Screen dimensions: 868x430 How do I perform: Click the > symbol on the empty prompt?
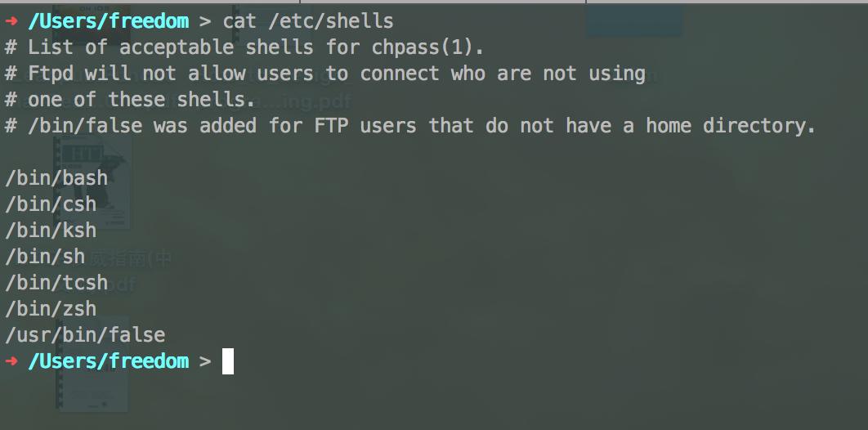[205, 361]
